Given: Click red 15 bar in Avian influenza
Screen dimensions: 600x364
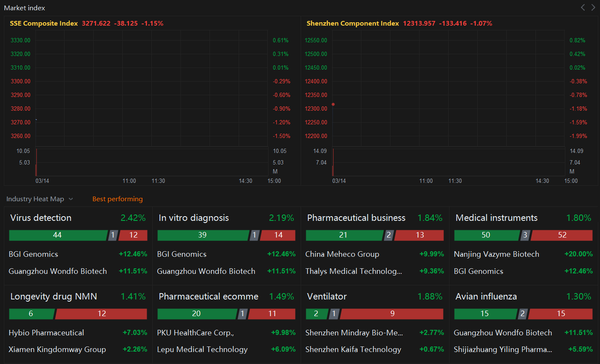Looking at the screenshot, I should pyautogui.click(x=561, y=314).
